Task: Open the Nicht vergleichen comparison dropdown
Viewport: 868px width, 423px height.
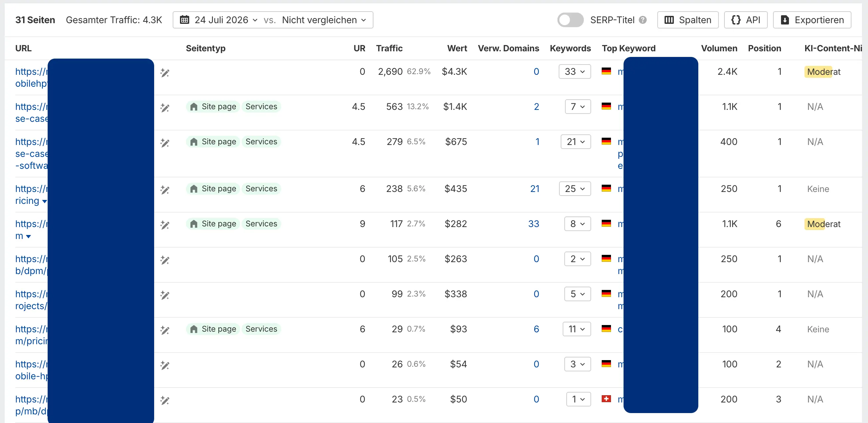Action: [x=324, y=20]
